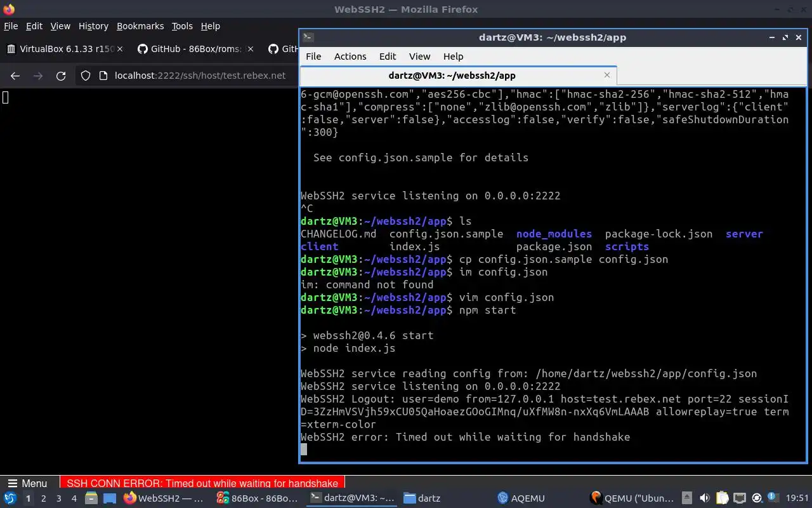Viewport: 812px width, 508px height.
Task: Open Firefox Help menu
Action: [210, 26]
